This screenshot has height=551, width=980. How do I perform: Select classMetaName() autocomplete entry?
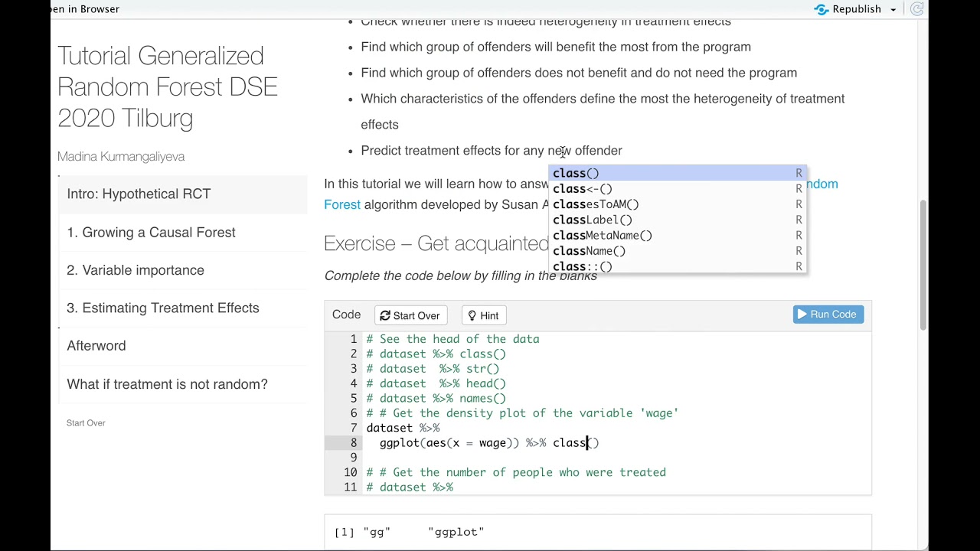point(603,236)
